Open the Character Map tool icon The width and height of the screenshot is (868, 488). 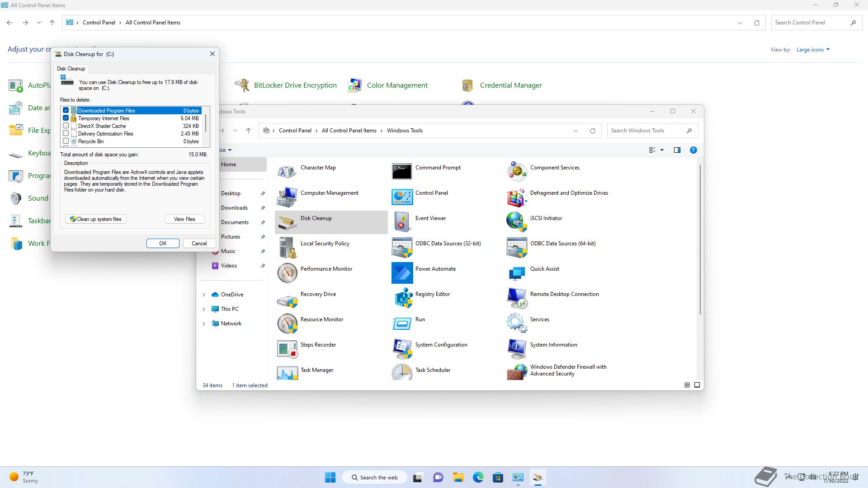tap(287, 171)
